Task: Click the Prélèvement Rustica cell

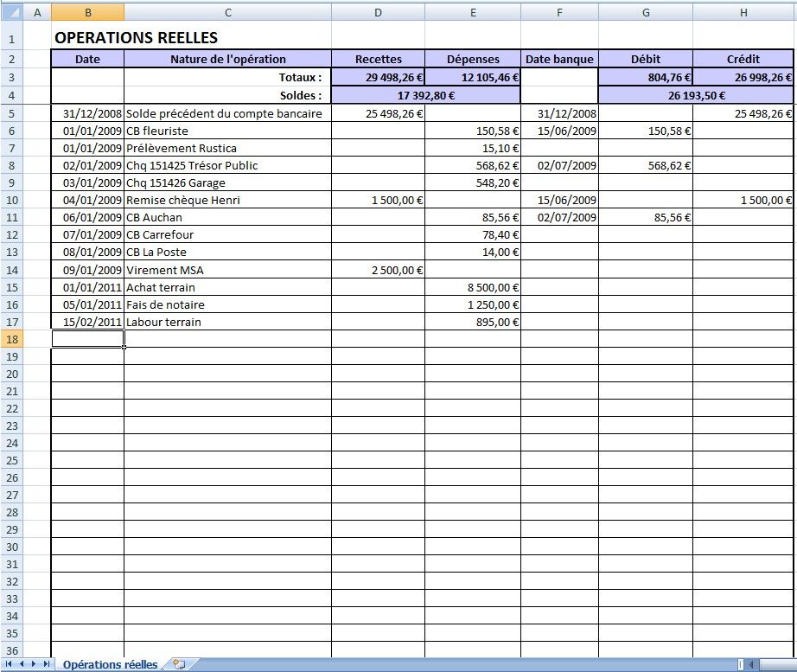Action: 227,148
